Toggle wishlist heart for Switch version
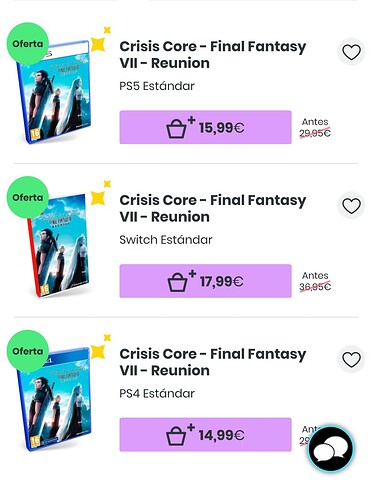This screenshot has height=500, width=373. (x=351, y=206)
